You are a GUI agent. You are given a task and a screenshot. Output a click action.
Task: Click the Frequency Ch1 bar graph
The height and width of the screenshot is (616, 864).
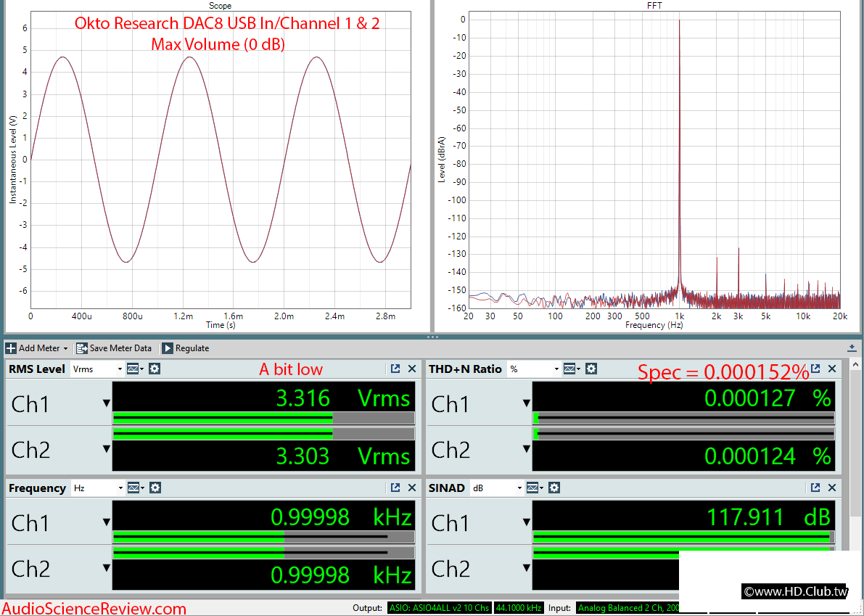click(x=263, y=537)
